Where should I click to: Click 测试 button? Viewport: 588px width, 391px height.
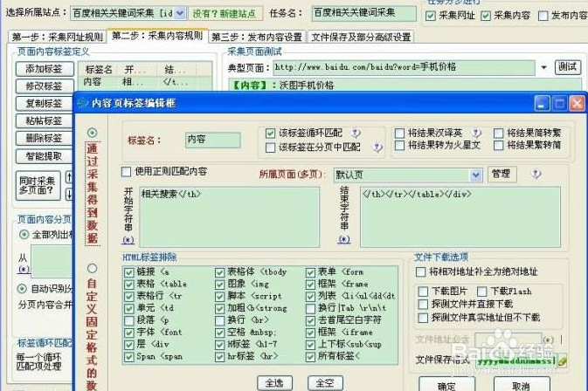[x=567, y=67]
